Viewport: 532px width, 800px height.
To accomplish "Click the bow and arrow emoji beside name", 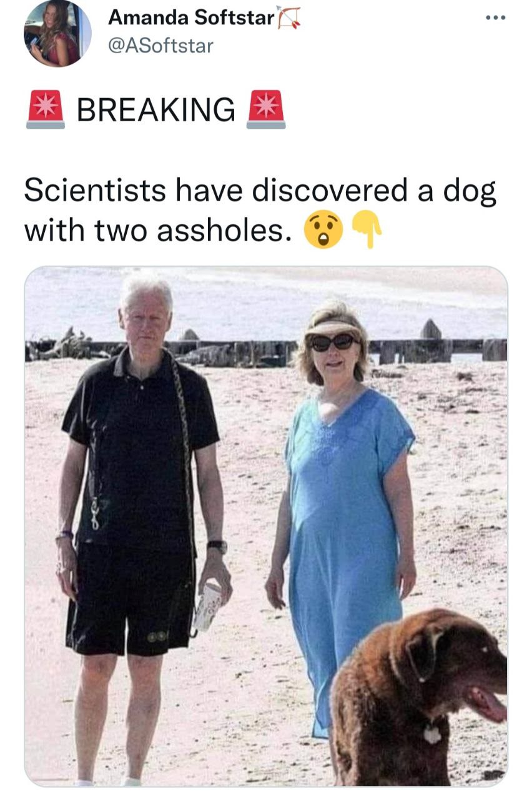I will click(x=288, y=17).
